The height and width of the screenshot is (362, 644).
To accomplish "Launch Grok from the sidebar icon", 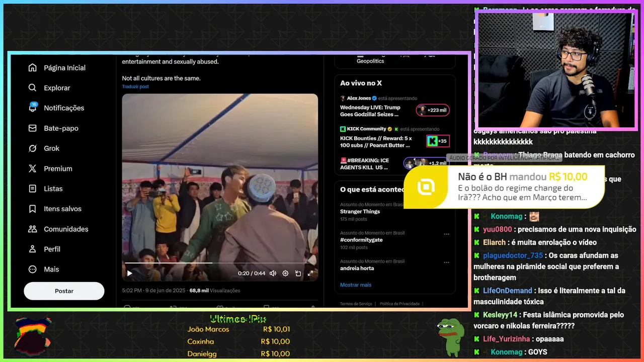I will [33, 148].
